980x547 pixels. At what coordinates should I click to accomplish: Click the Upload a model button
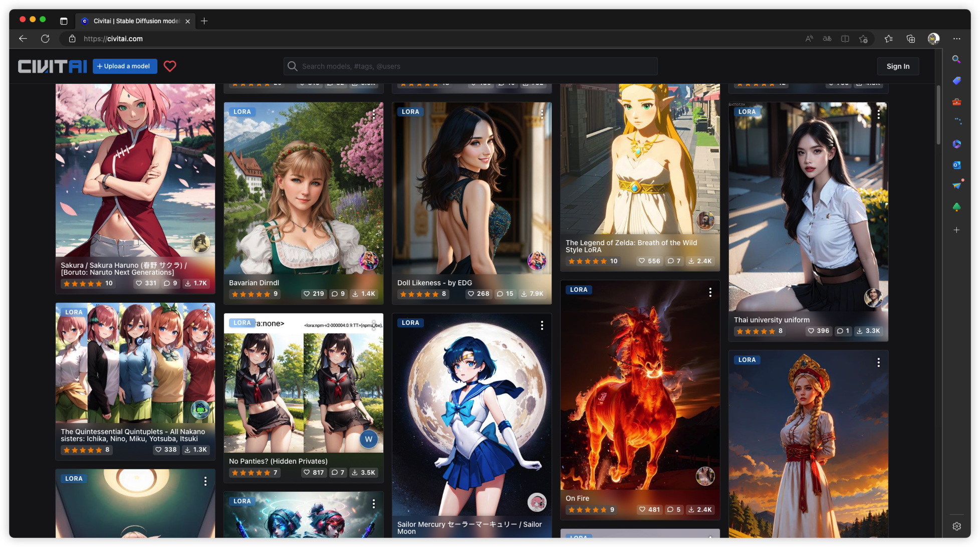pos(125,66)
